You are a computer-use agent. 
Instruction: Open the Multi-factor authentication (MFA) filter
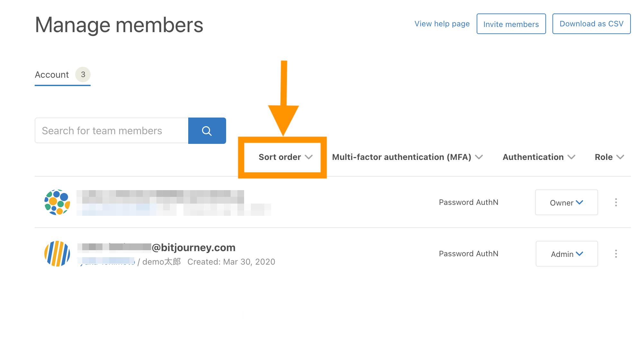click(407, 157)
